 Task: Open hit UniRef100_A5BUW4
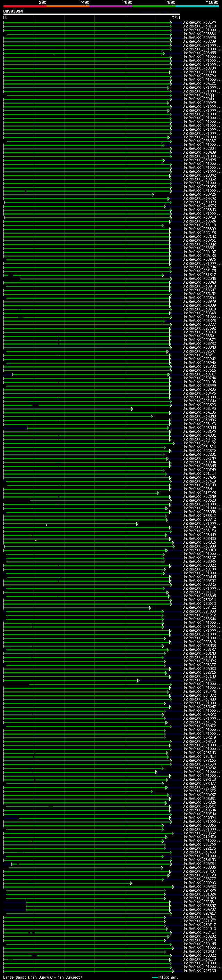199,462
